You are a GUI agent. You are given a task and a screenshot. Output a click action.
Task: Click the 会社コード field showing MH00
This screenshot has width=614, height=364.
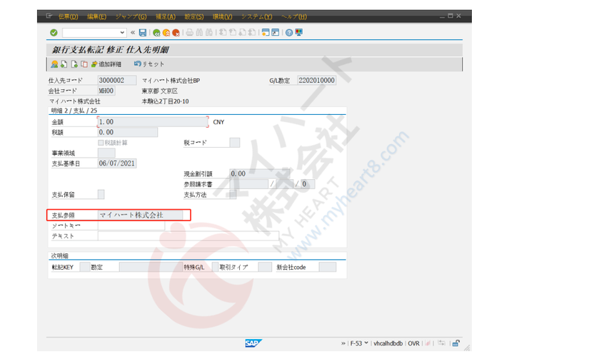click(x=106, y=91)
